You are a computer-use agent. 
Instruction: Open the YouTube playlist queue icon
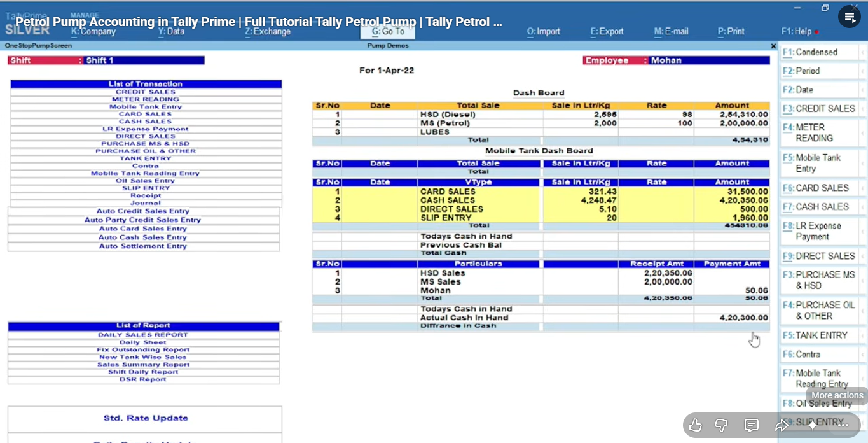(x=850, y=17)
